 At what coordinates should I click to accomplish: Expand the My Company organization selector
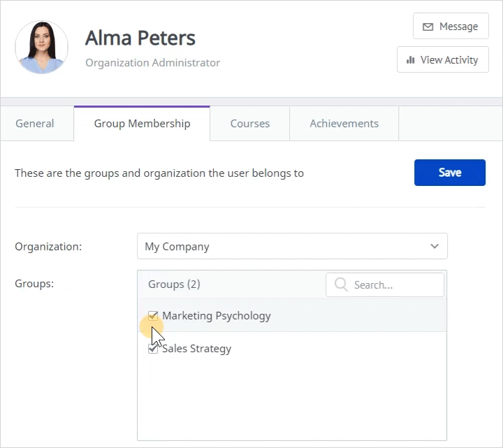pyautogui.click(x=292, y=246)
